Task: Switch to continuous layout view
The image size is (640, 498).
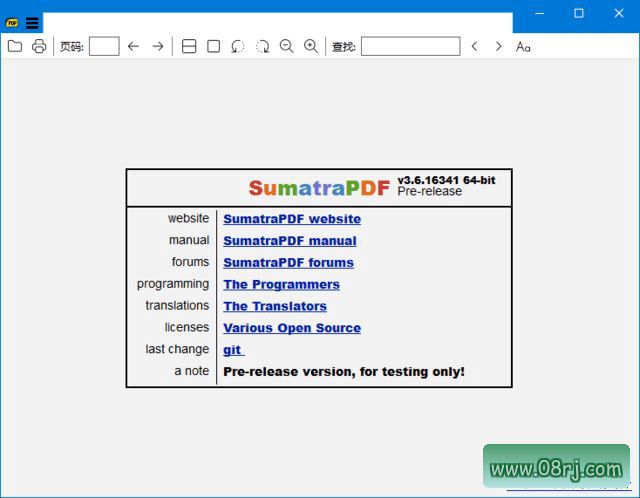Action: [x=189, y=47]
